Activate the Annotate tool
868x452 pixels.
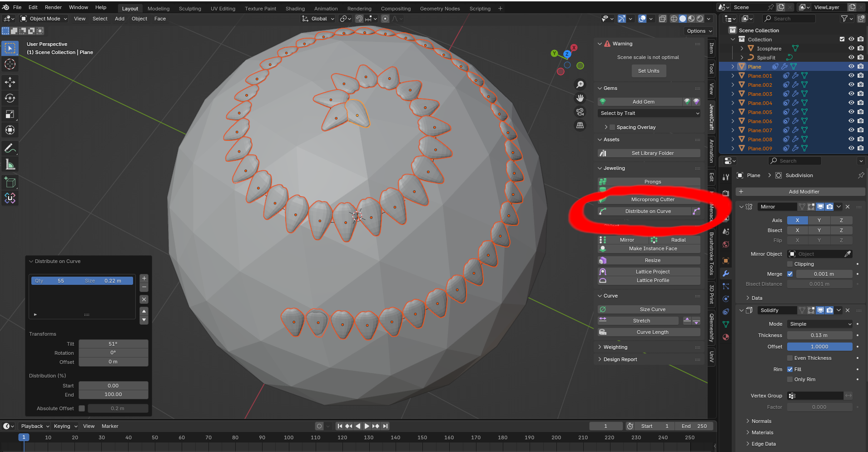tap(10, 149)
